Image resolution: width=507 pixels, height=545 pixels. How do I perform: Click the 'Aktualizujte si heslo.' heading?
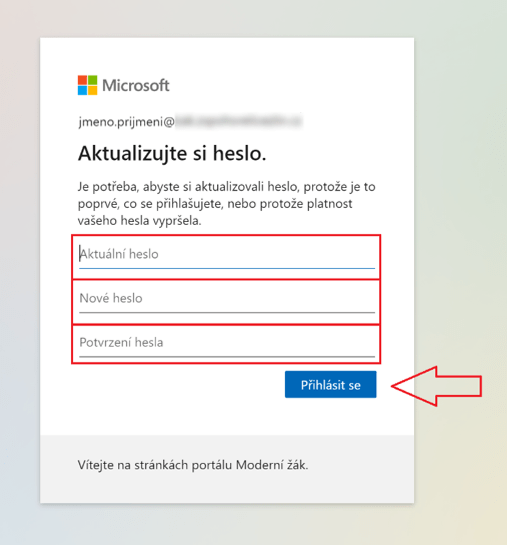pos(172,154)
